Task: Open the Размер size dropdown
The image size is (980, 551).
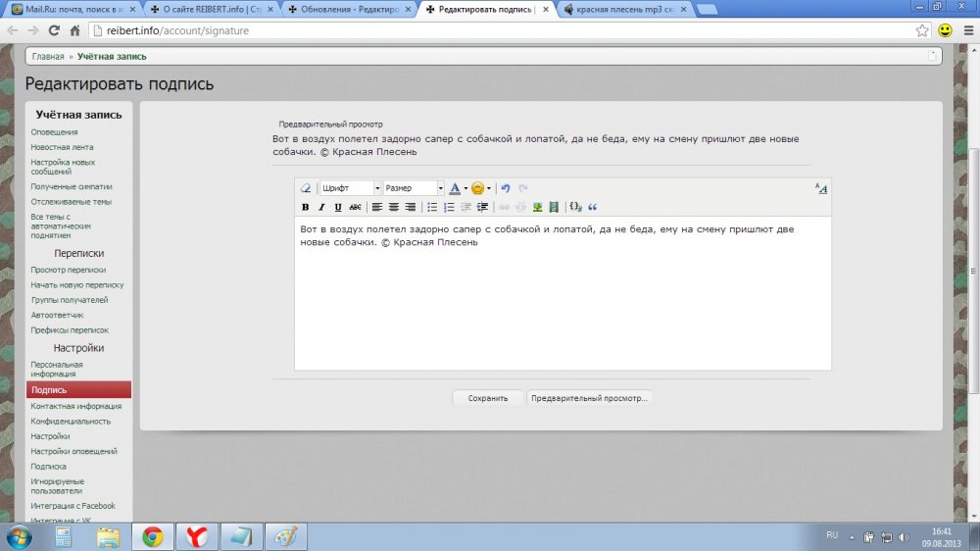Action: click(x=414, y=188)
